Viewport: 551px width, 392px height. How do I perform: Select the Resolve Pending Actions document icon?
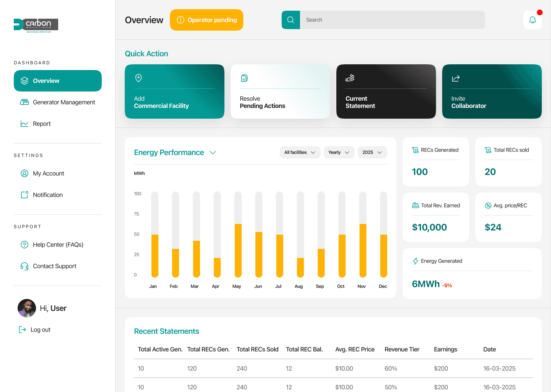pyautogui.click(x=244, y=78)
